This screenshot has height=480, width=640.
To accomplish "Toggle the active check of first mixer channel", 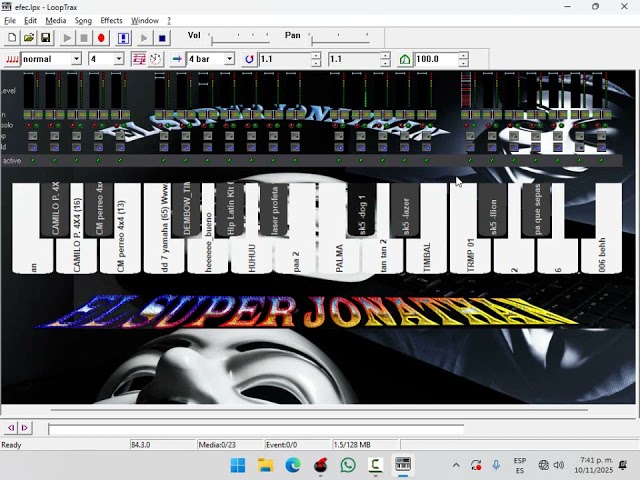I will 33,161.
